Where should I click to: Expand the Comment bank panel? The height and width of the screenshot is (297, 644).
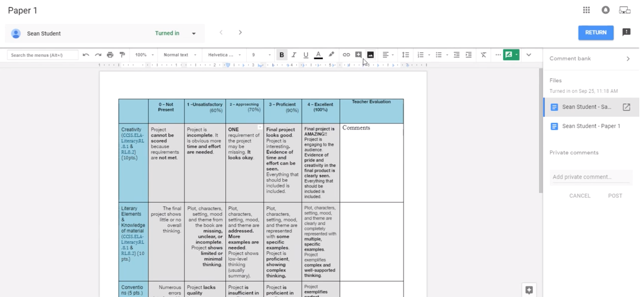(x=628, y=58)
